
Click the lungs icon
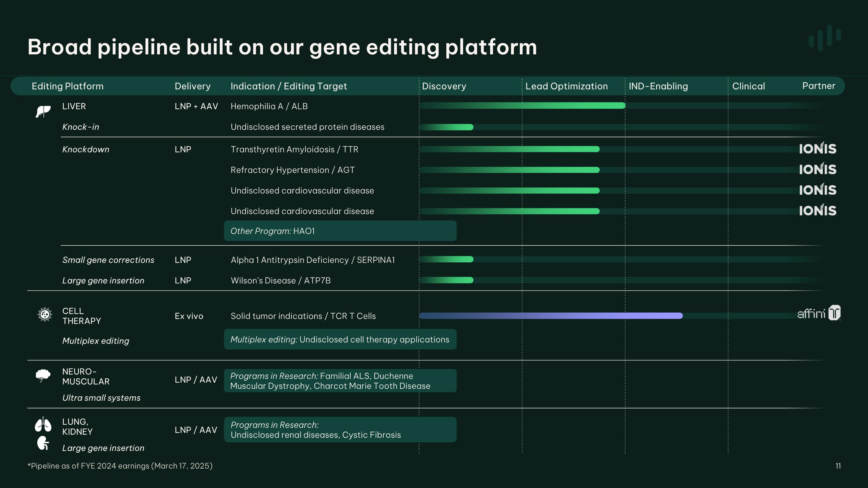43,424
